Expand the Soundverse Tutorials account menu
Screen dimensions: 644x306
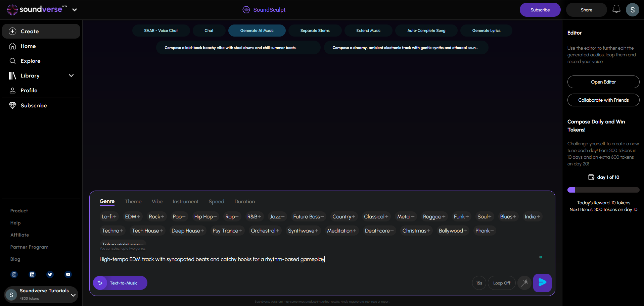pyautogui.click(x=73, y=295)
